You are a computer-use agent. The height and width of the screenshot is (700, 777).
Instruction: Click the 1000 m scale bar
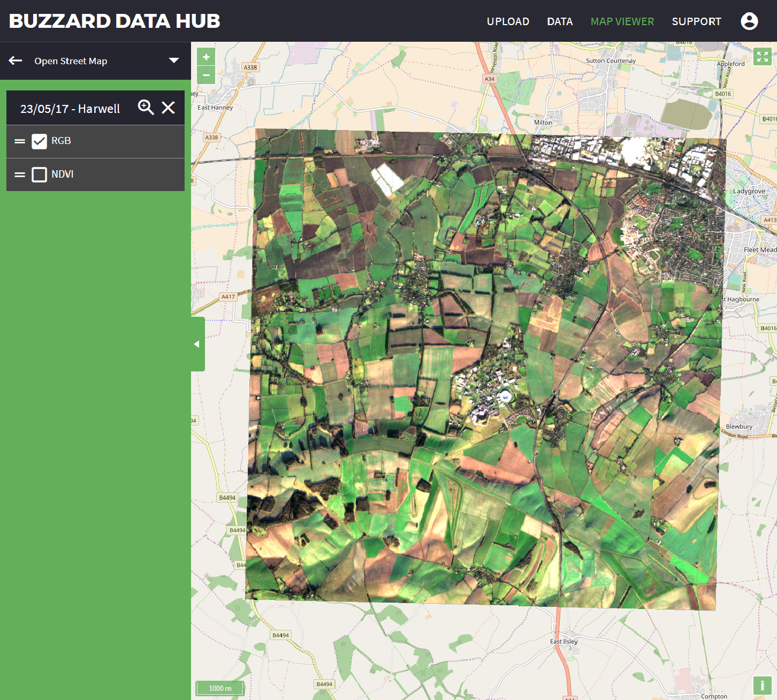pyautogui.click(x=220, y=688)
